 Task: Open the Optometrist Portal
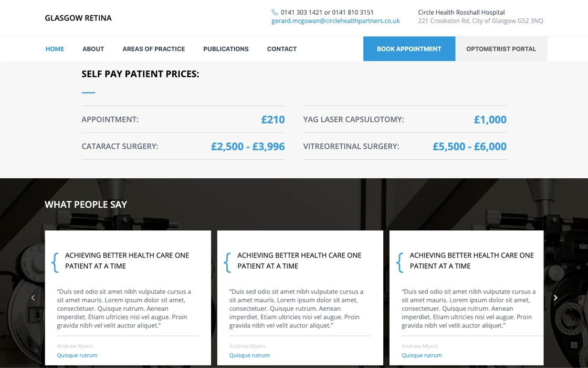501,49
